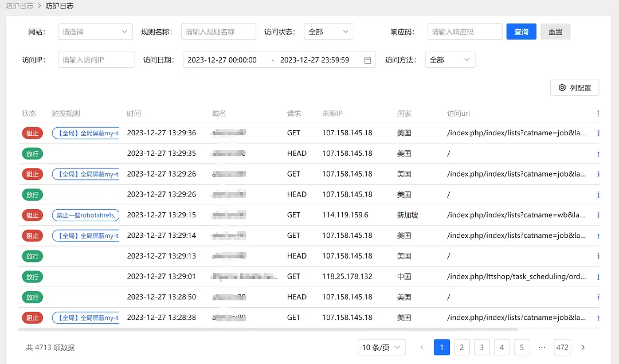The width and height of the screenshot is (619, 364).
Task: Click info icon on the 新加坡 row
Action: [x=598, y=215]
